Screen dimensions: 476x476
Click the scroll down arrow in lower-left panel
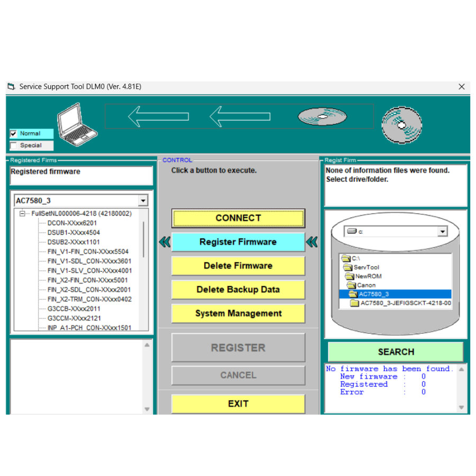[147, 409]
